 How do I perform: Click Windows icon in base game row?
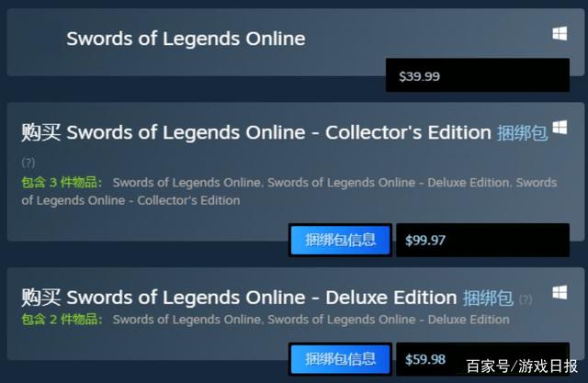point(560,33)
